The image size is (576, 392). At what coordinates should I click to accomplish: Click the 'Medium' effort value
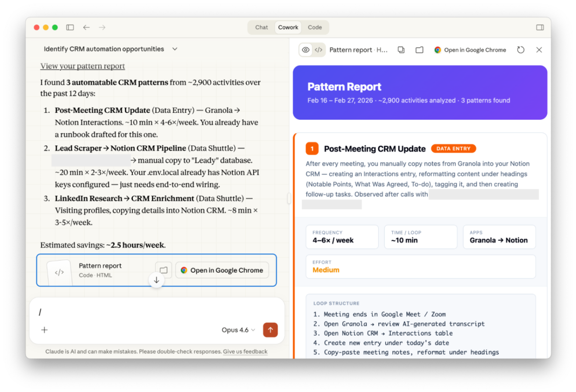pyautogui.click(x=326, y=270)
